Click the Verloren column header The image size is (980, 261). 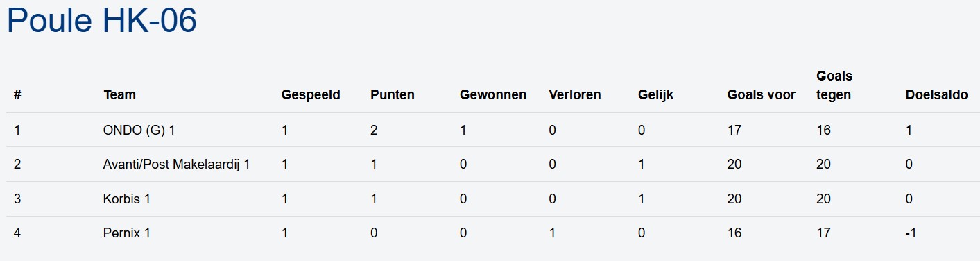[x=575, y=95]
